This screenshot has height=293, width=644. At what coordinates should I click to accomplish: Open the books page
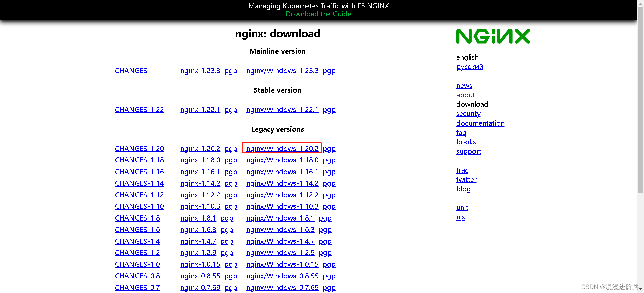pos(466,142)
